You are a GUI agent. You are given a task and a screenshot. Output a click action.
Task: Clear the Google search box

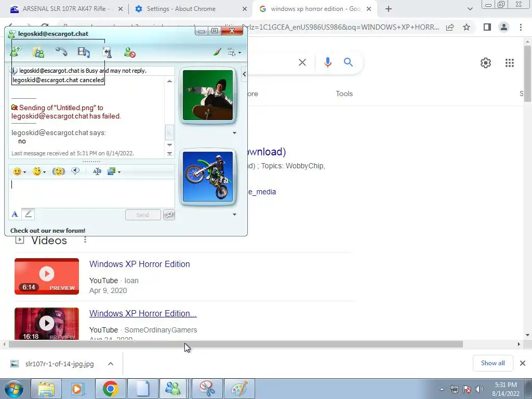point(302,62)
